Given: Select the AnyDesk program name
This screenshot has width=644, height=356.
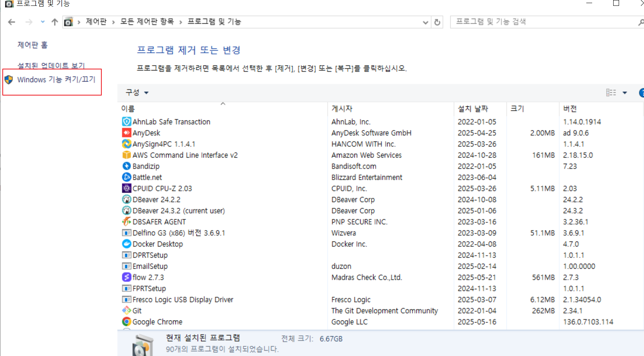Looking at the screenshot, I should [146, 133].
